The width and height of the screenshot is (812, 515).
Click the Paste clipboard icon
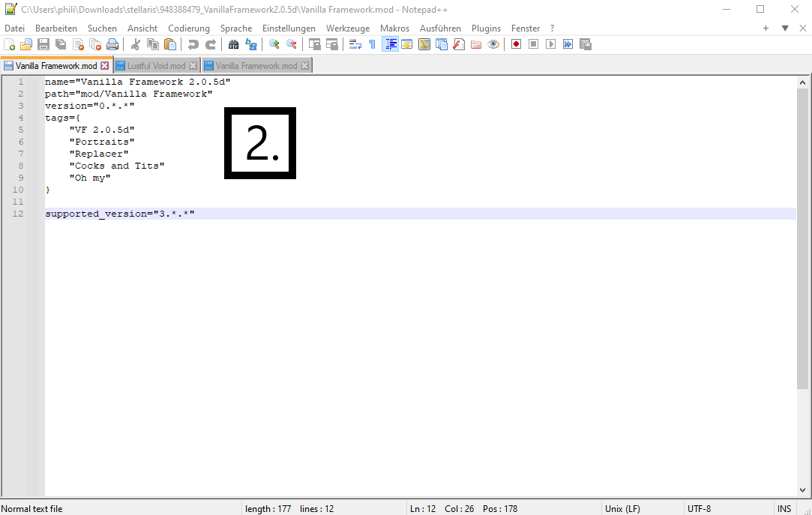pos(170,44)
